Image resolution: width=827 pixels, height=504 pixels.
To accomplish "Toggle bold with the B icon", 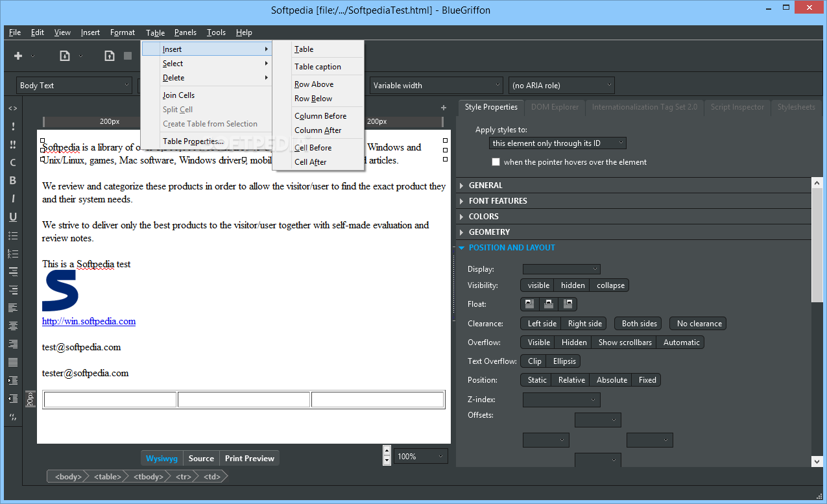I will tap(13, 181).
